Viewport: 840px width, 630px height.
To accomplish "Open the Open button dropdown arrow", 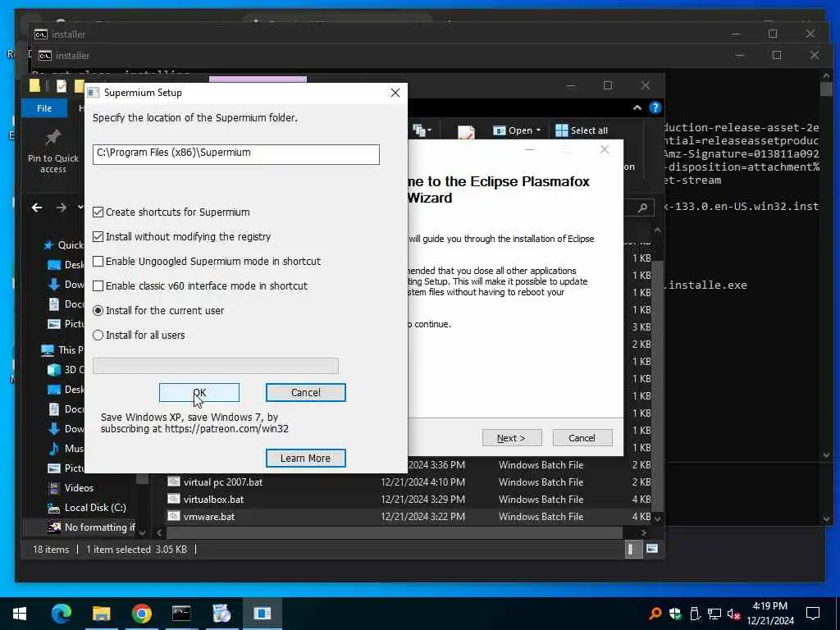I will (x=538, y=130).
